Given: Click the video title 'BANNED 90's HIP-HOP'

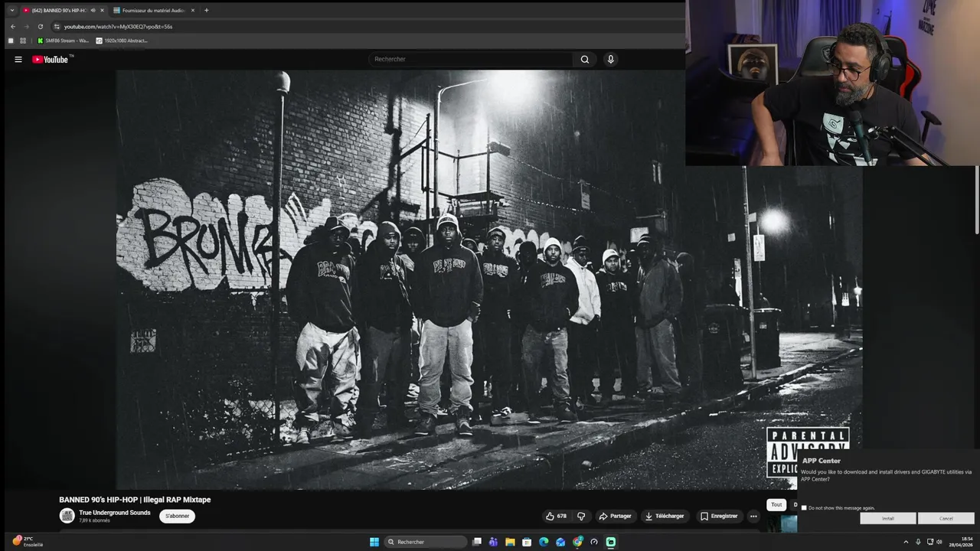Looking at the screenshot, I should (x=135, y=500).
